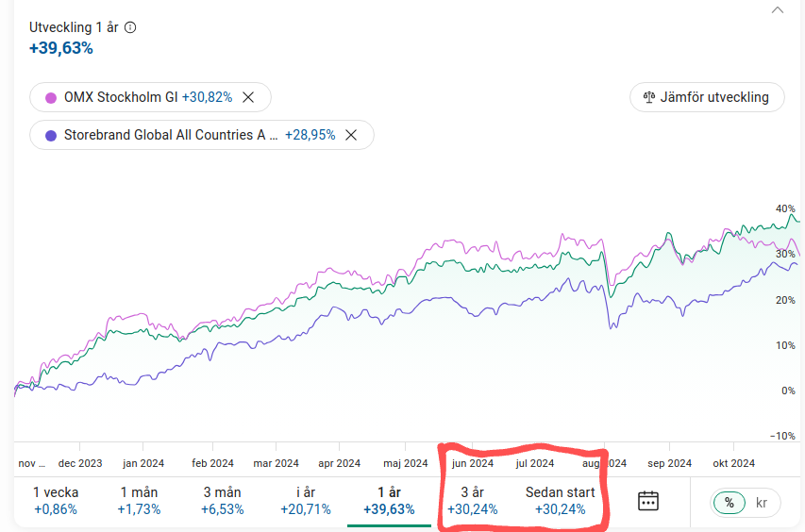Select the 1 år period tab
This screenshot has width=805, height=532.
(x=389, y=501)
